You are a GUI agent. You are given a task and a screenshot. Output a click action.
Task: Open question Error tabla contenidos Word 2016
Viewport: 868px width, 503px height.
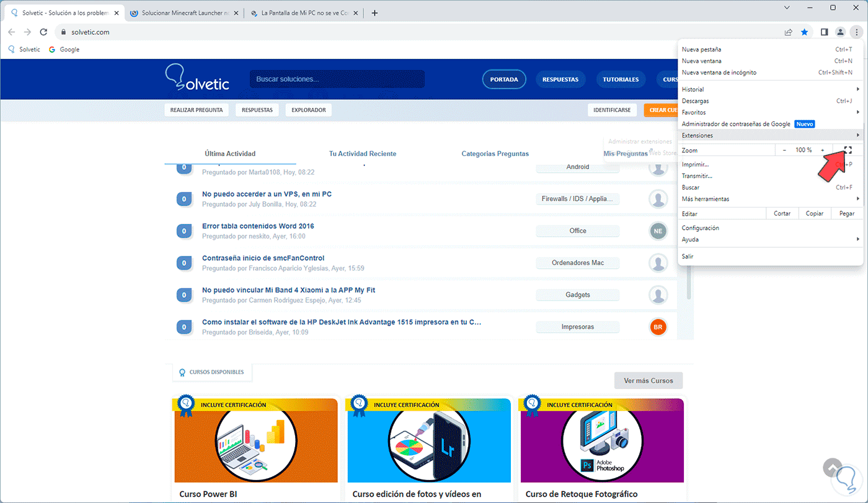tap(258, 226)
